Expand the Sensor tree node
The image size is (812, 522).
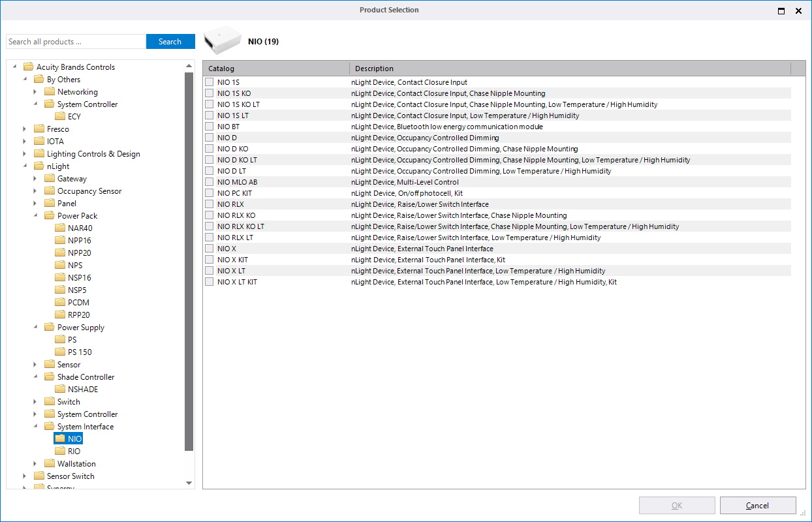click(35, 365)
